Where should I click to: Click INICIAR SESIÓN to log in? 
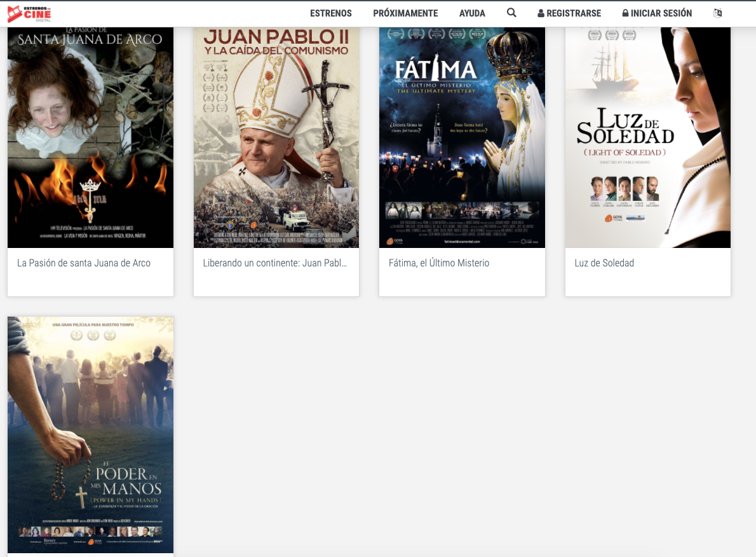[x=657, y=13]
